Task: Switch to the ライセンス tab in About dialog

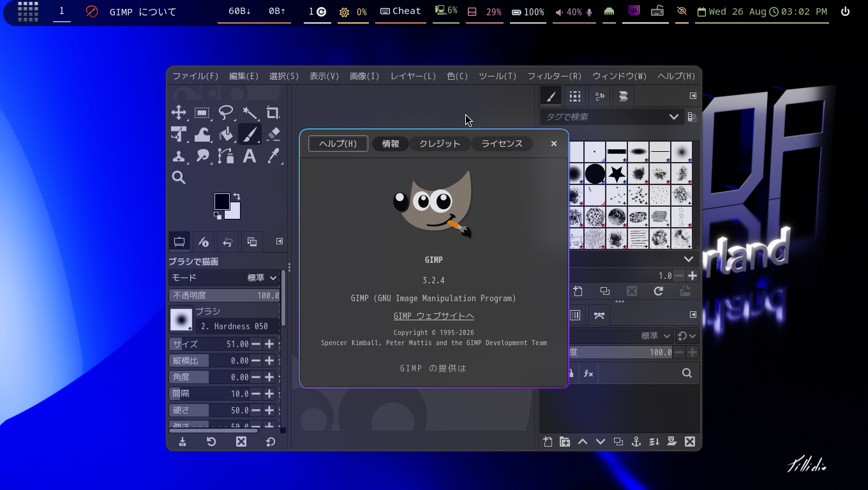Action: (502, 144)
